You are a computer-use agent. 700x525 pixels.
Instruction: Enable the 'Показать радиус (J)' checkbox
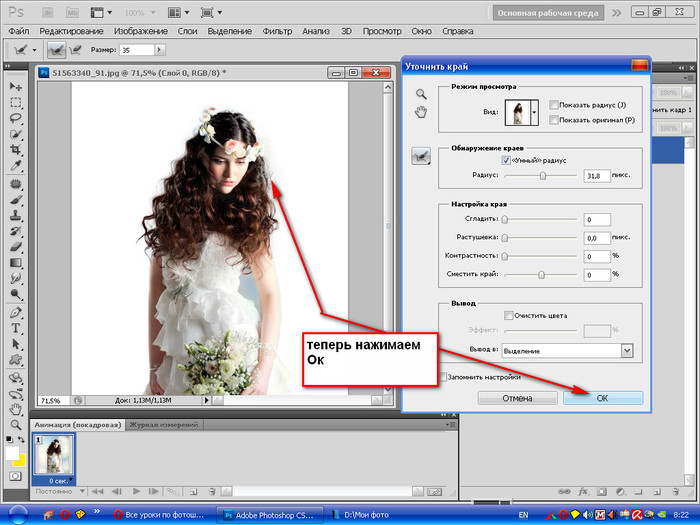pos(554,105)
